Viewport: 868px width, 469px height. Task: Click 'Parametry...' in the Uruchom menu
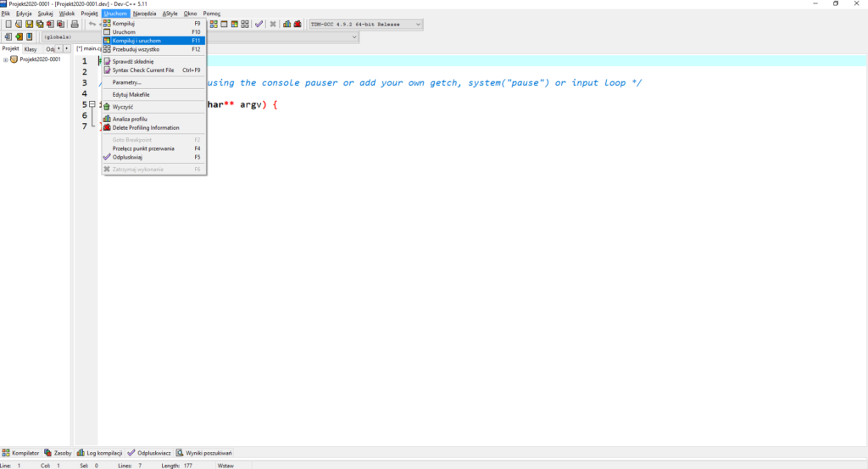[126, 82]
